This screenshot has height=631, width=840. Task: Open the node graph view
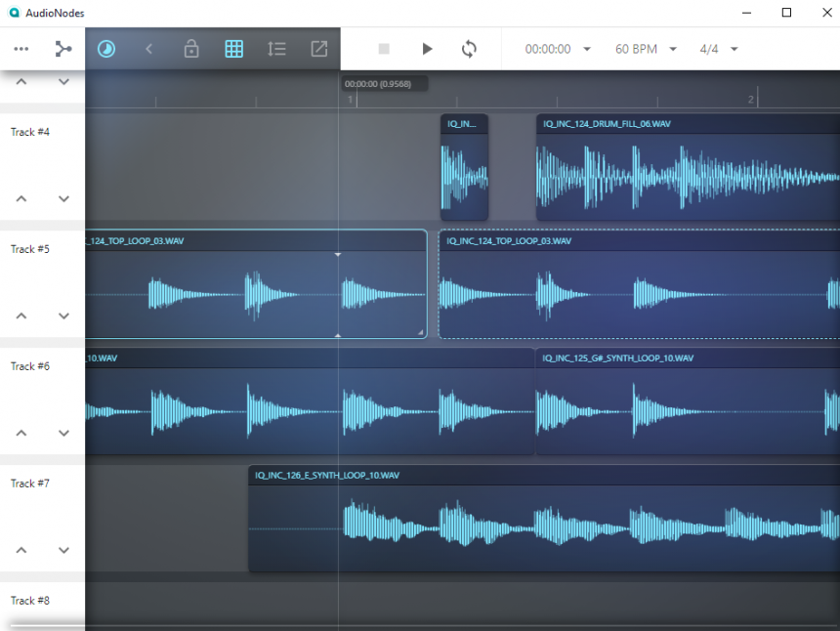[63, 48]
